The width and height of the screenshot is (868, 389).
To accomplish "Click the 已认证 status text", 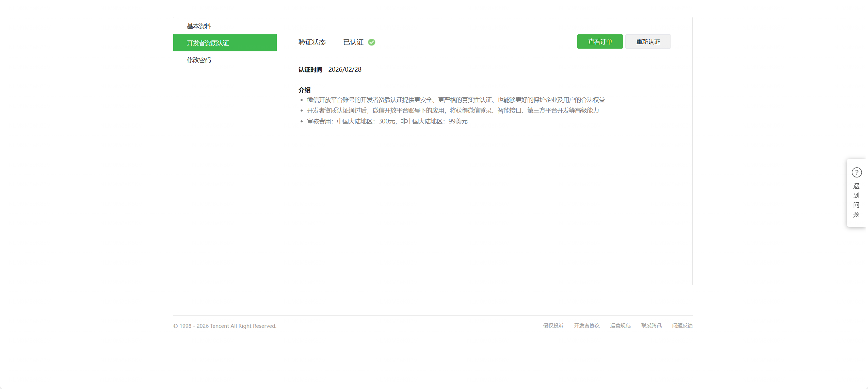I will (x=353, y=42).
